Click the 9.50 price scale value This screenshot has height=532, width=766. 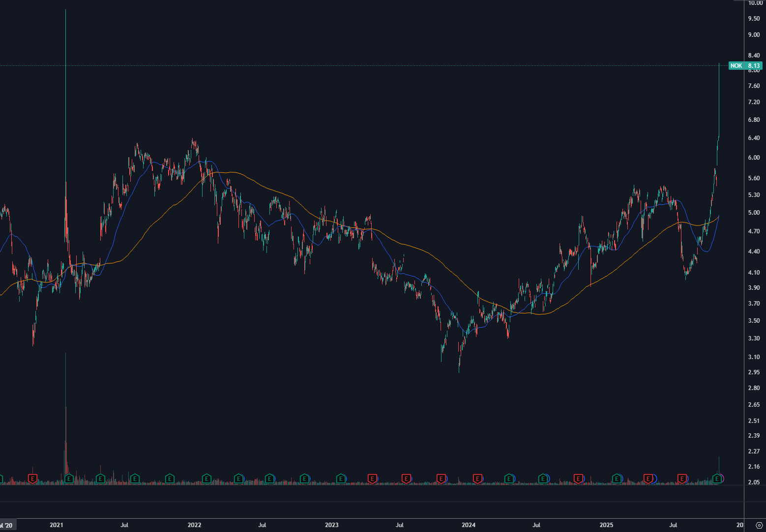pos(754,19)
